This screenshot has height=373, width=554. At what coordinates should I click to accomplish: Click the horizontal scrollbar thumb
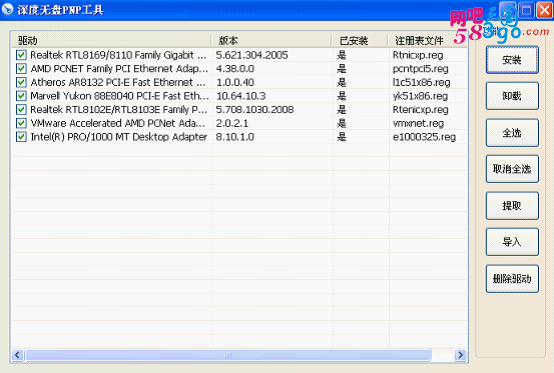pyautogui.click(x=228, y=355)
